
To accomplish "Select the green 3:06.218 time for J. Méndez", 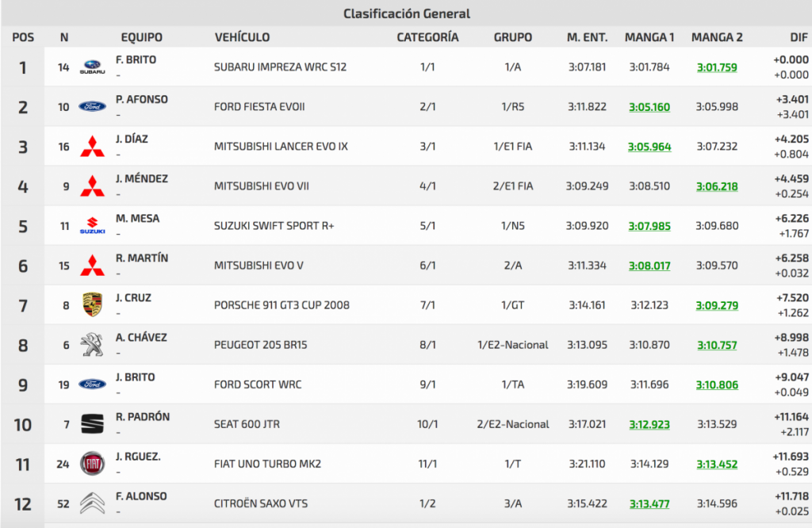I will pyautogui.click(x=717, y=186).
